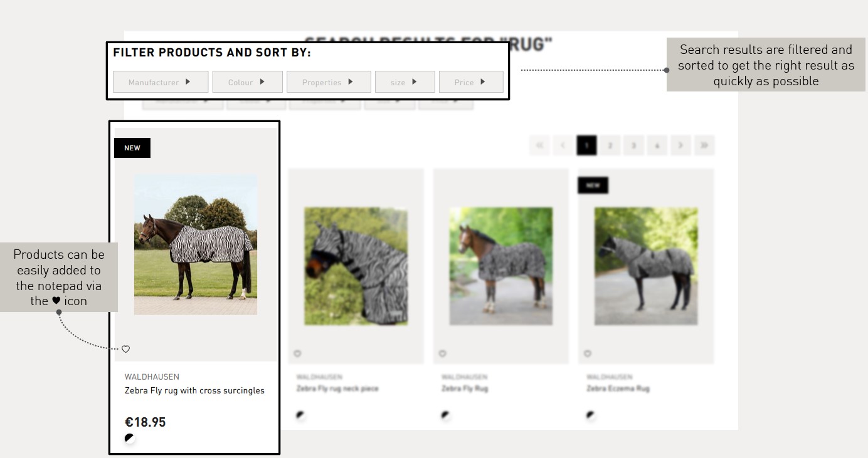This screenshot has width=868, height=458.
Task: Click heart icon under Zebra Eczema Rug image
Action: click(587, 353)
